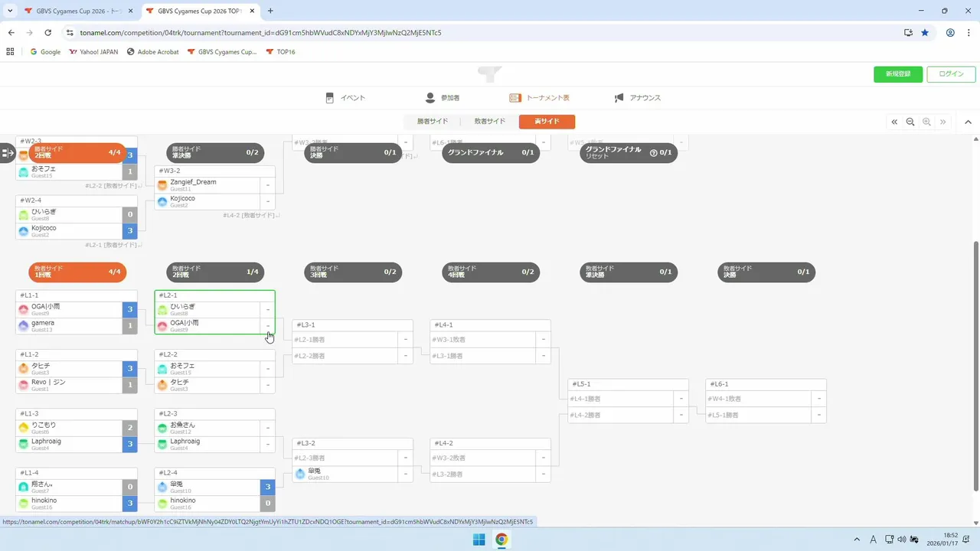Click OGA|小雨 avatar in match #L1-1
980x551 pixels.
coord(24,310)
